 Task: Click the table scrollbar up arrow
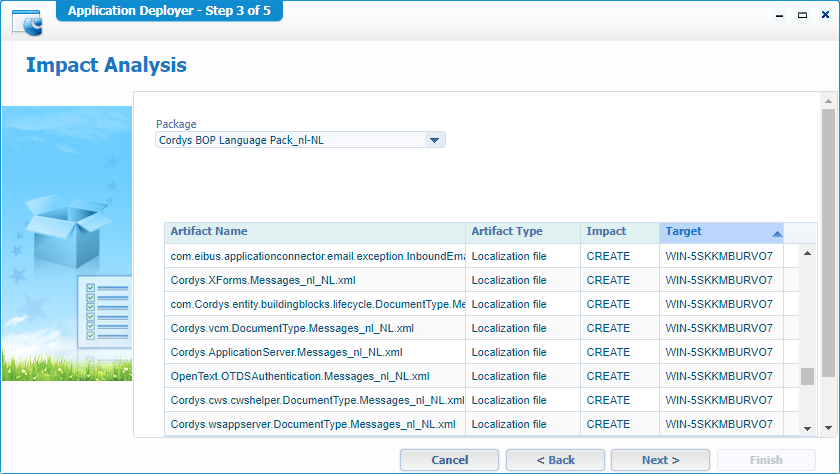[807, 253]
